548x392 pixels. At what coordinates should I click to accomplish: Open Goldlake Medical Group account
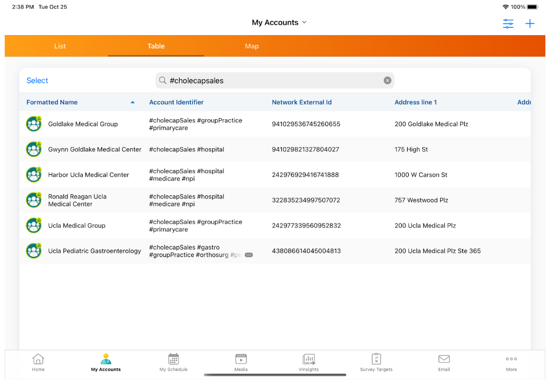coord(83,124)
